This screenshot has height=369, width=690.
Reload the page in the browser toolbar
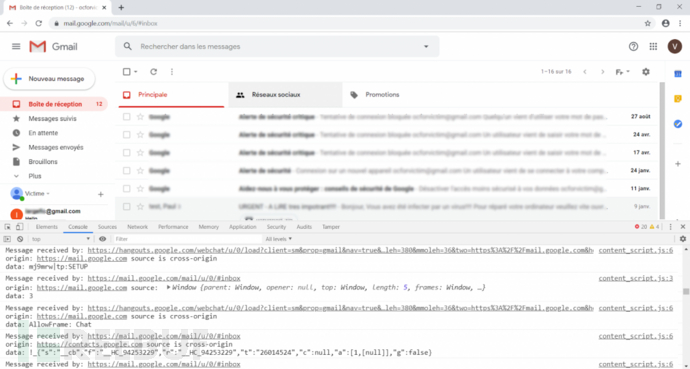[x=39, y=23]
